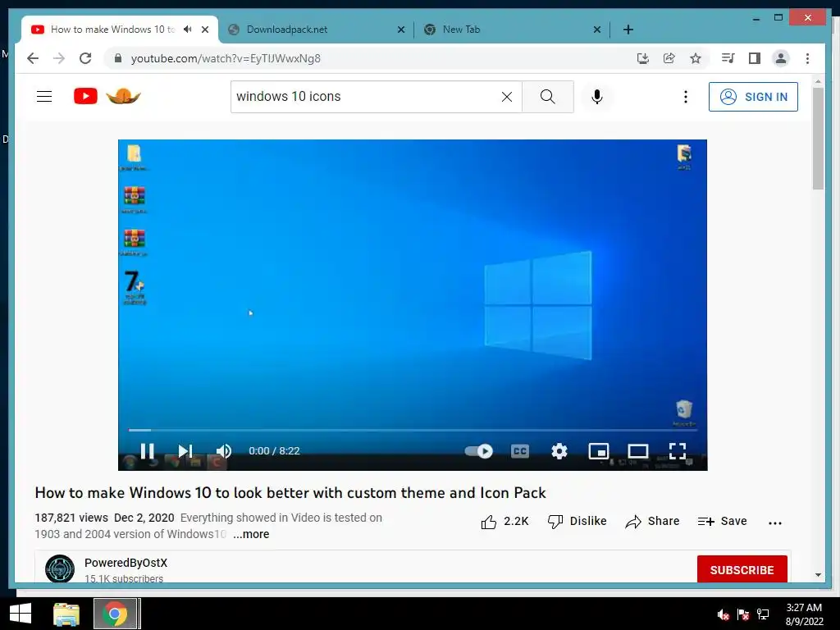Click the Dislike button
840x630 pixels.
pos(577,521)
